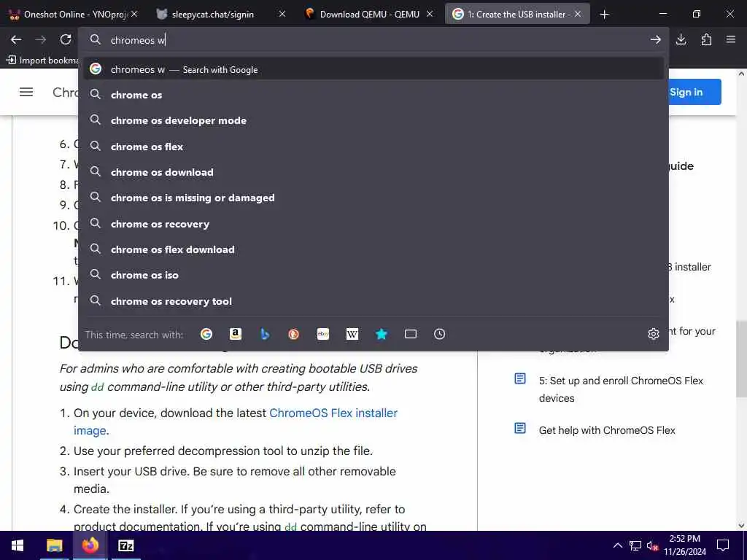
Task: Select suggestion 'chrome os recovery'
Action: click(373, 224)
